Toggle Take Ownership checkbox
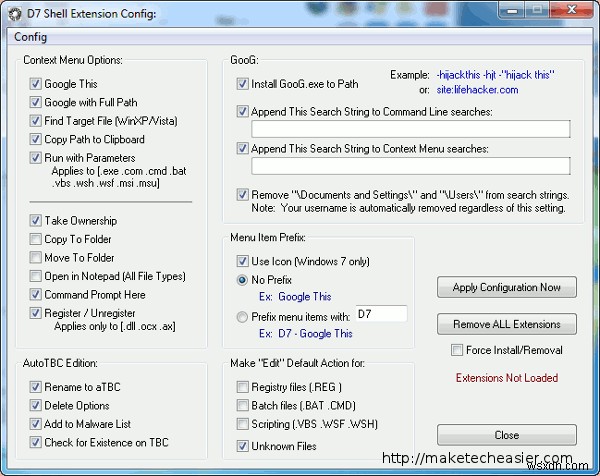This screenshot has width=600, height=476. click(36, 220)
